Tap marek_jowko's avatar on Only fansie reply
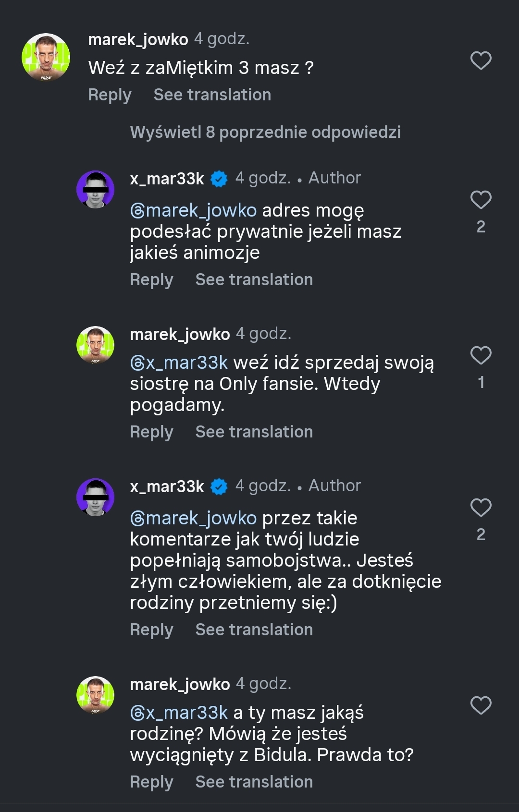 (x=96, y=345)
